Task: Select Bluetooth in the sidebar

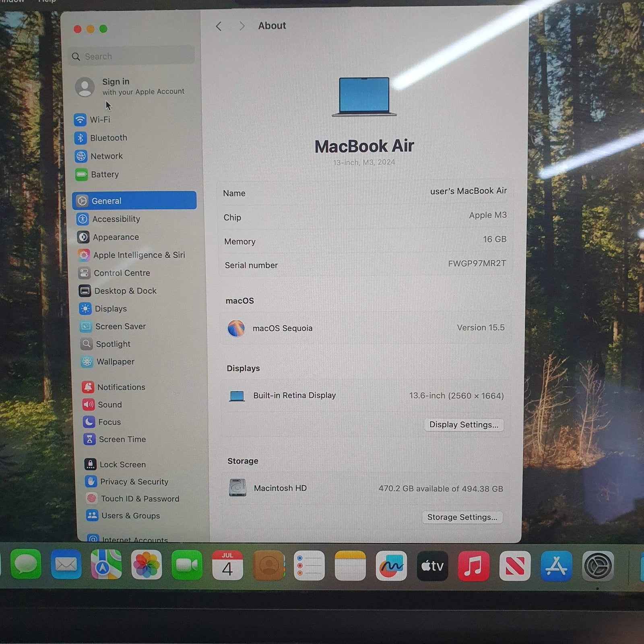Action: (x=108, y=138)
